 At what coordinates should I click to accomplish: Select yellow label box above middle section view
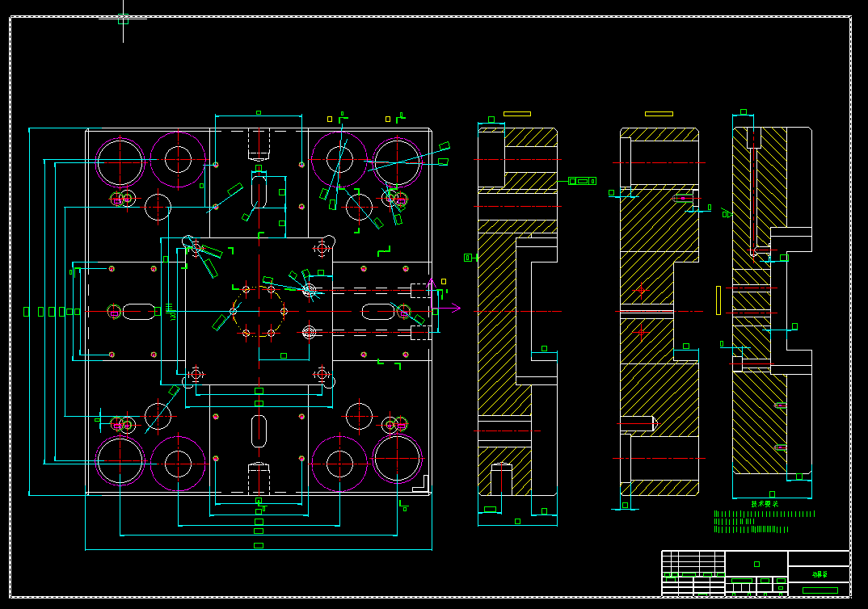point(659,114)
